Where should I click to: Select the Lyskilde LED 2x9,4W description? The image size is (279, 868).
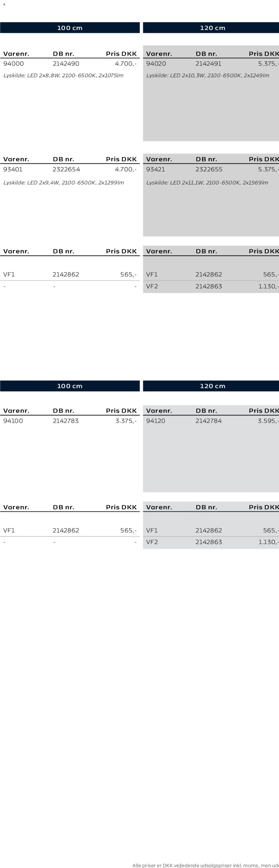point(64,183)
